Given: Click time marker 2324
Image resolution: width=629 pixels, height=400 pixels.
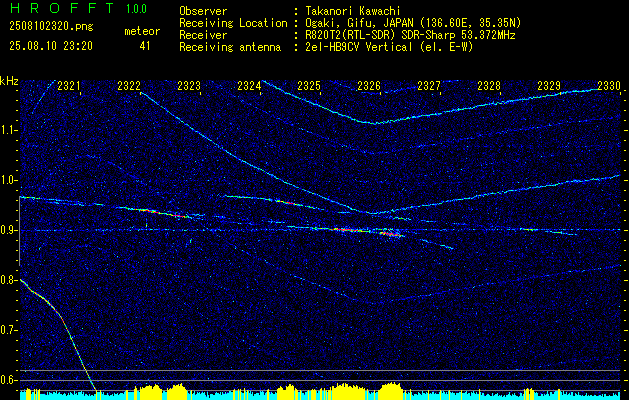Looking at the screenshot, I should pos(249,85).
